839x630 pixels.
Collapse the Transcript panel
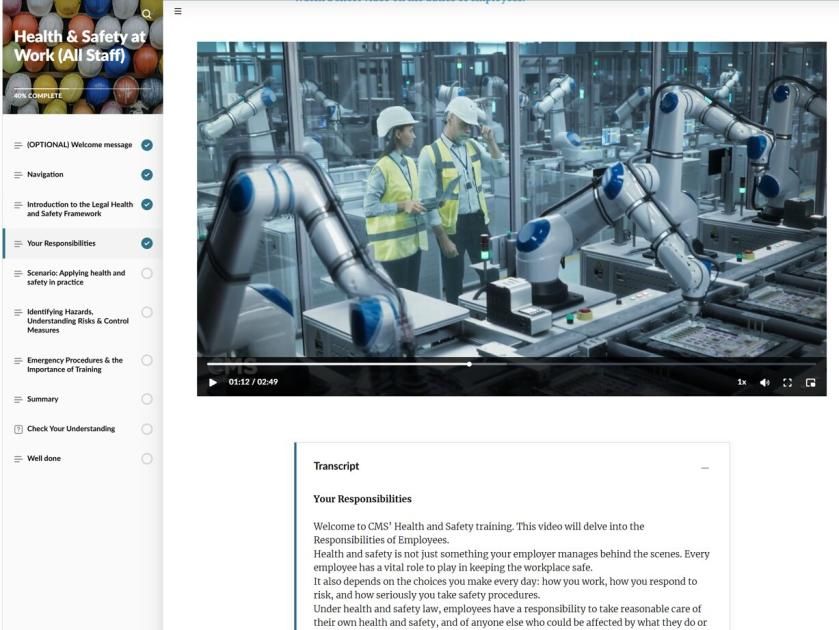click(705, 468)
